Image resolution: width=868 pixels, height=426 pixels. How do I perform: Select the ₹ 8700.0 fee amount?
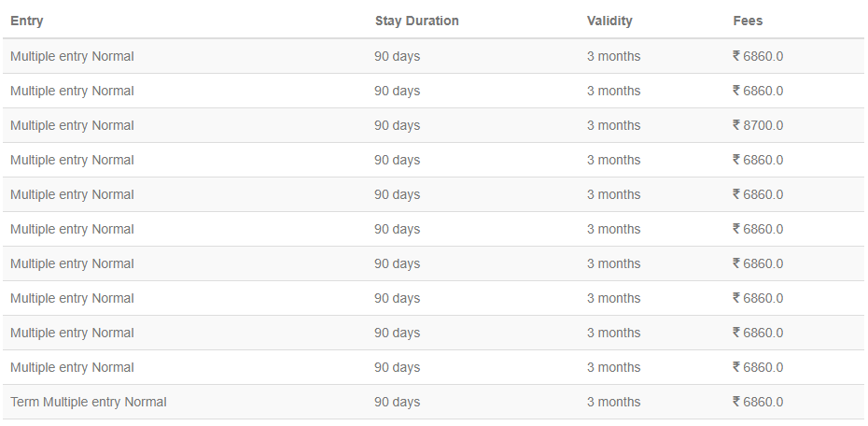click(x=758, y=126)
